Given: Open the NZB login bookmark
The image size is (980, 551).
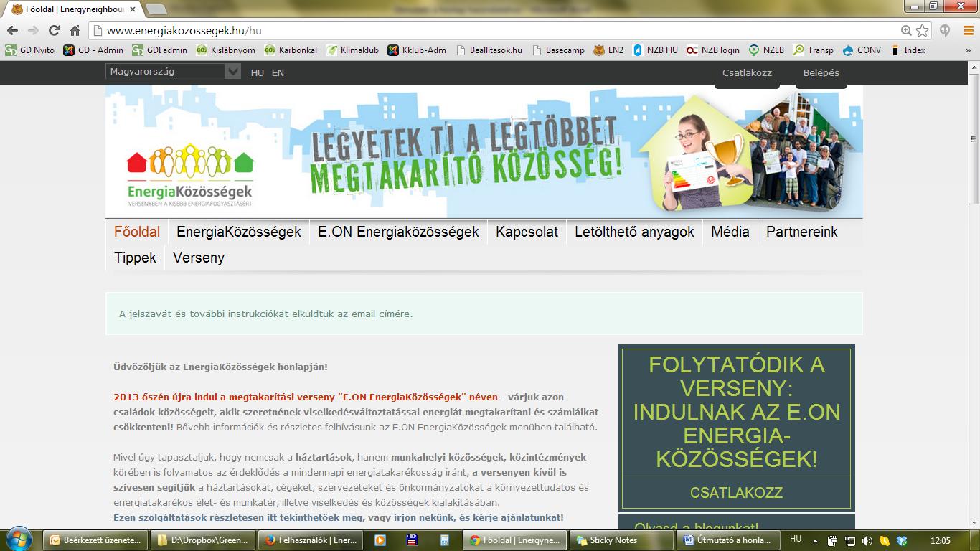Looking at the screenshot, I should tap(713, 50).
